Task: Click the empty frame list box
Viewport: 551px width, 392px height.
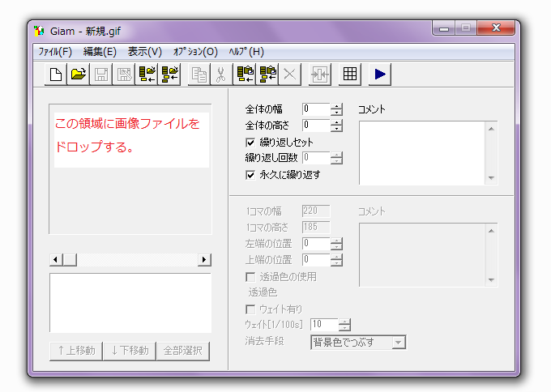Action: coord(130,303)
